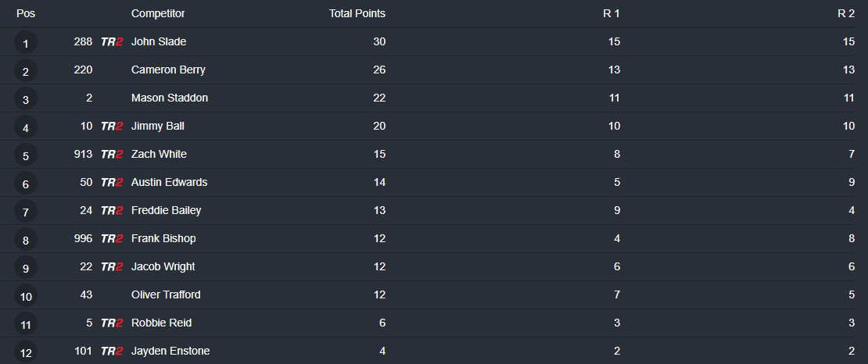This screenshot has height=364, width=868.
Task: Click the Pos column header
Action: (x=26, y=13)
